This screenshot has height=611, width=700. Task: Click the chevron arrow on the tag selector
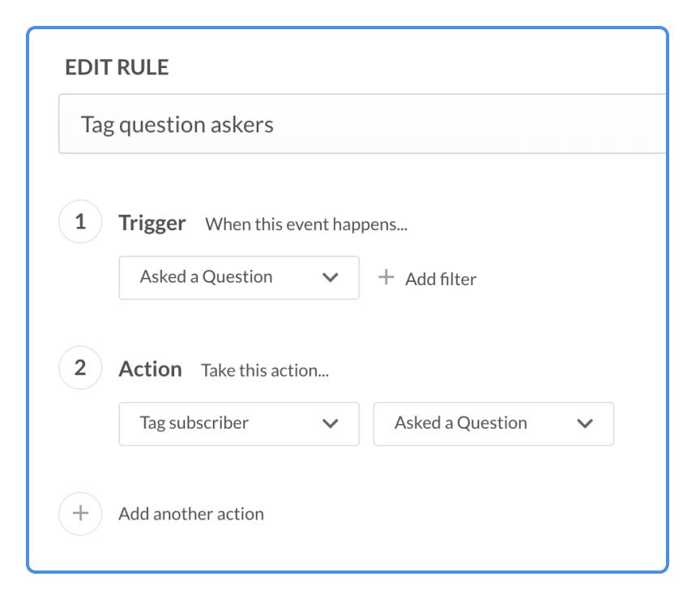click(584, 423)
